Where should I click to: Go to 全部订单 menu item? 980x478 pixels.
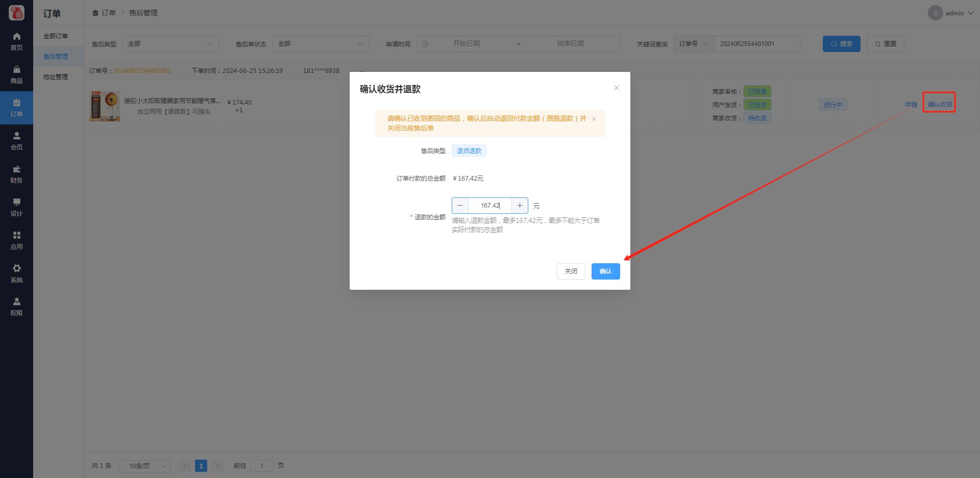point(56,36)
